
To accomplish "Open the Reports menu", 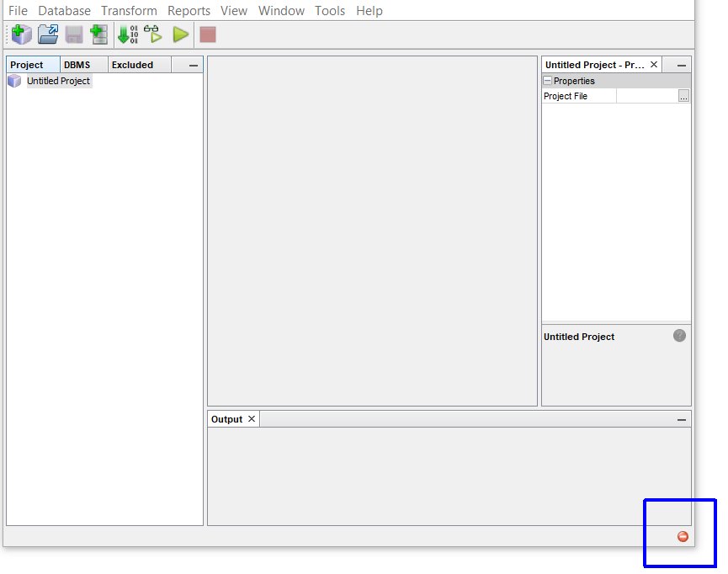I will point(189,11).
